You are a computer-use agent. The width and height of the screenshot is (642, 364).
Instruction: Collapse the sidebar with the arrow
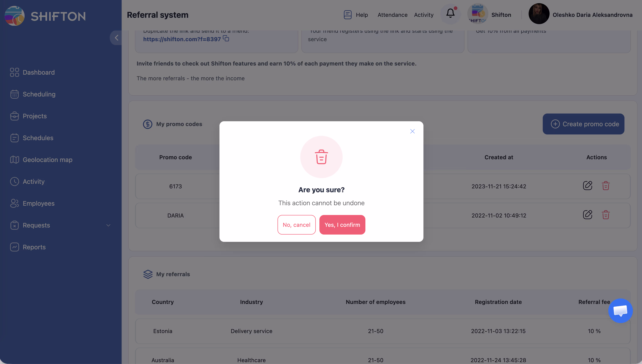pyautogui.click(x=116, y=38)
